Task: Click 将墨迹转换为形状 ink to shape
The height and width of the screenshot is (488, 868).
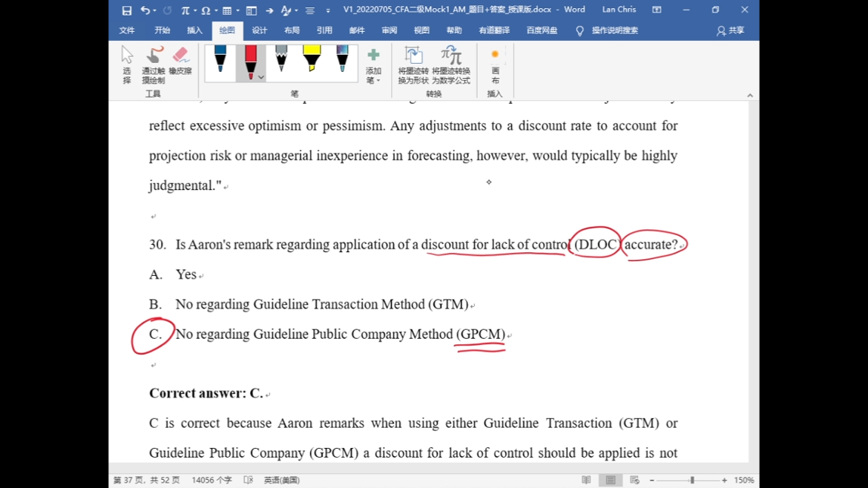Action: pos(413,65)
